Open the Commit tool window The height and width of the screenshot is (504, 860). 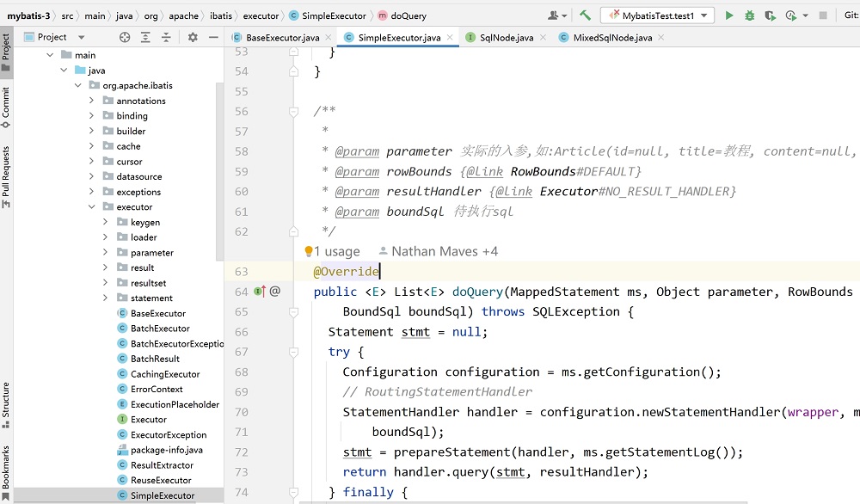click(6, 108)
